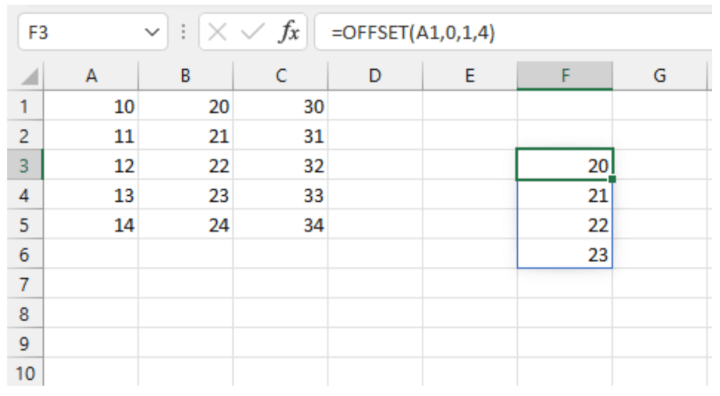Select column D header
This screenshot has height=396, width=720.
coord(375,76)
